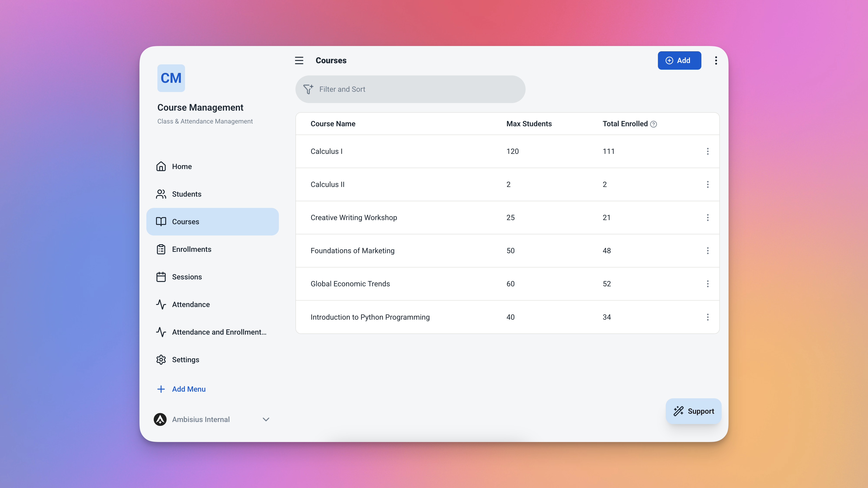Screen dimensions: 868x488
Task: Navigate to Sessions page
Action: (187, 277)
